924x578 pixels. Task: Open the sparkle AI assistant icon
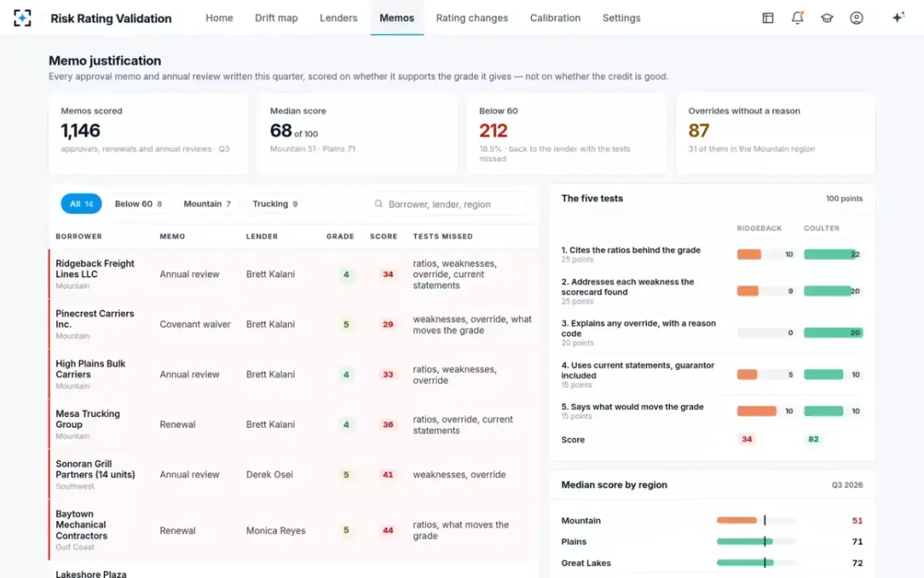tap(898, 18)
